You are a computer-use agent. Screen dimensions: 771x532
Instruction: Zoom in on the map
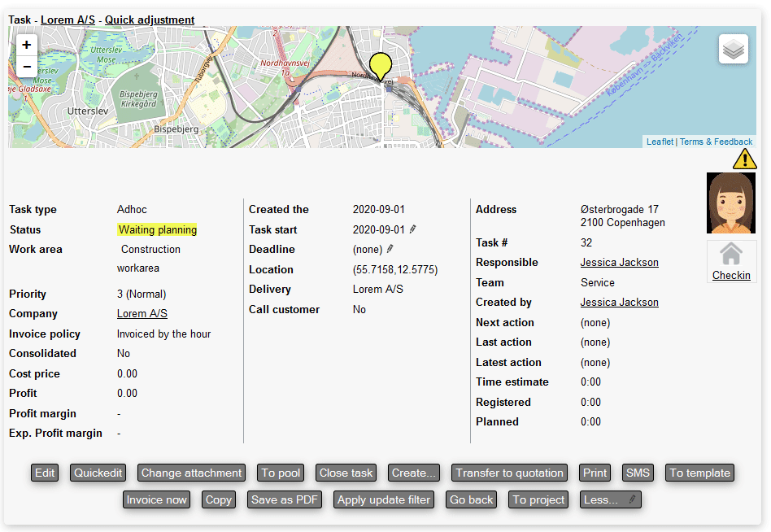click(27, 46)
